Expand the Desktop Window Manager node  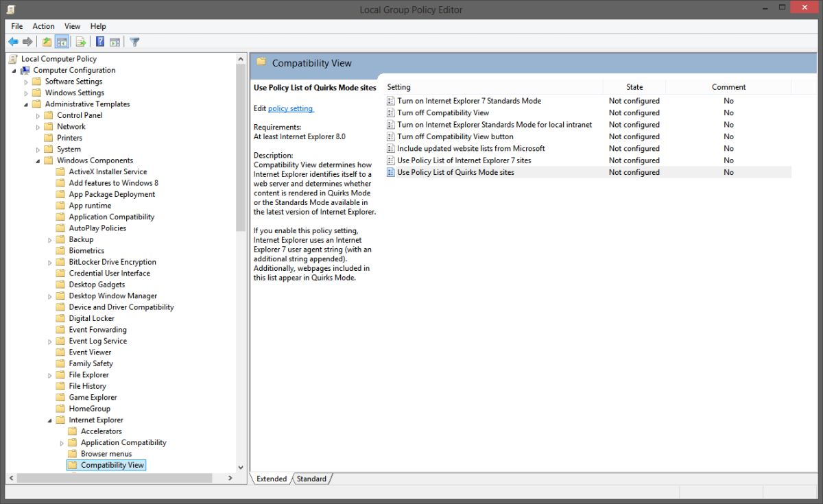tap(50, 296)
